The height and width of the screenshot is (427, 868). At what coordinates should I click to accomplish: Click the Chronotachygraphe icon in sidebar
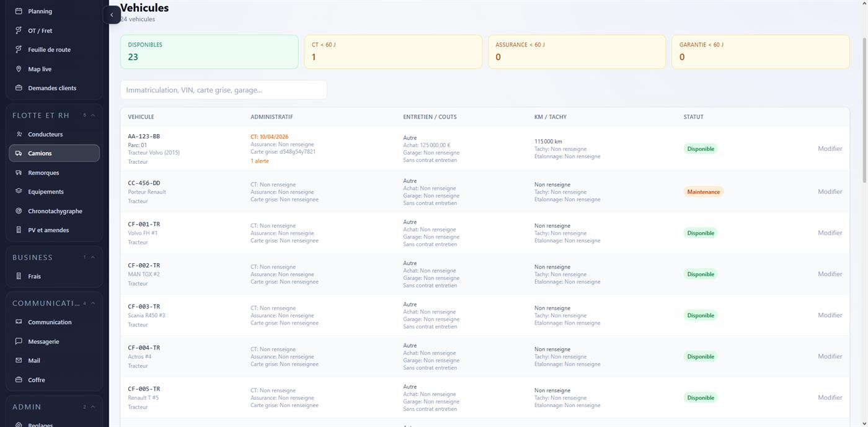tap(19, 211)
